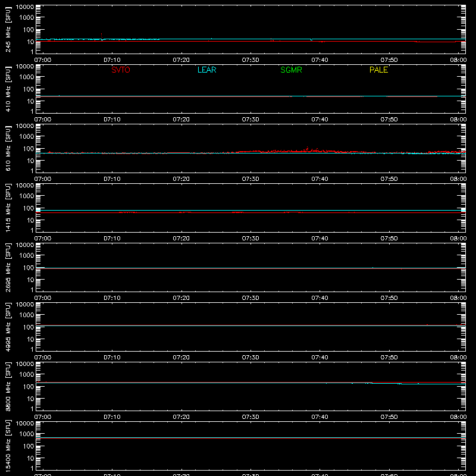The height and width of the screenshot is (476, 476).
Task: Click 07:10 time label of 245 MHz plot
Action: tap(112, 60)
